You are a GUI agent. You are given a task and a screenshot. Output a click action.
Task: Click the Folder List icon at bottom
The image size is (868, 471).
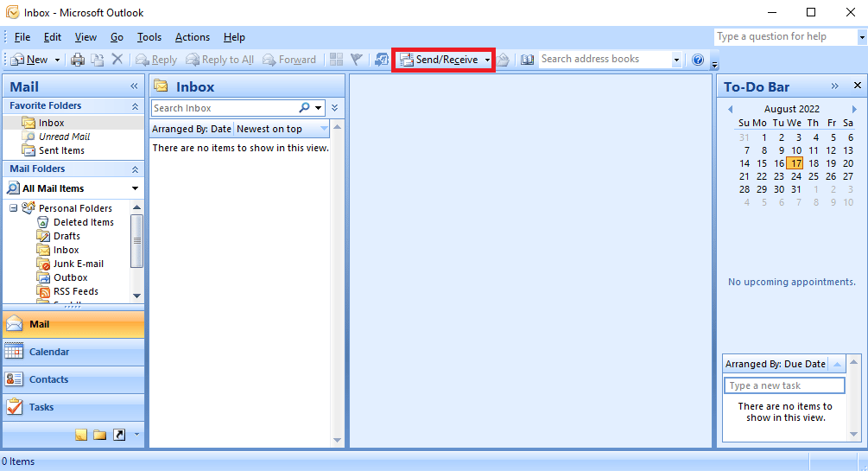[99, 435]
